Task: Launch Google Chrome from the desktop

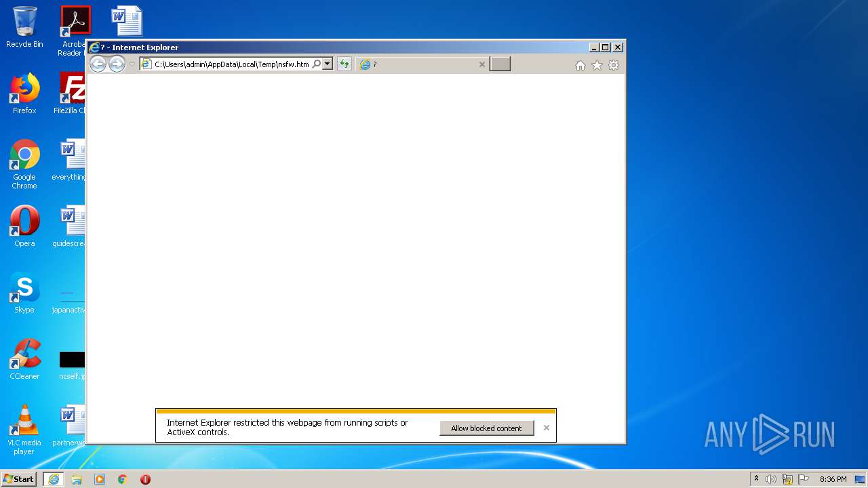Action: (24, 164)
